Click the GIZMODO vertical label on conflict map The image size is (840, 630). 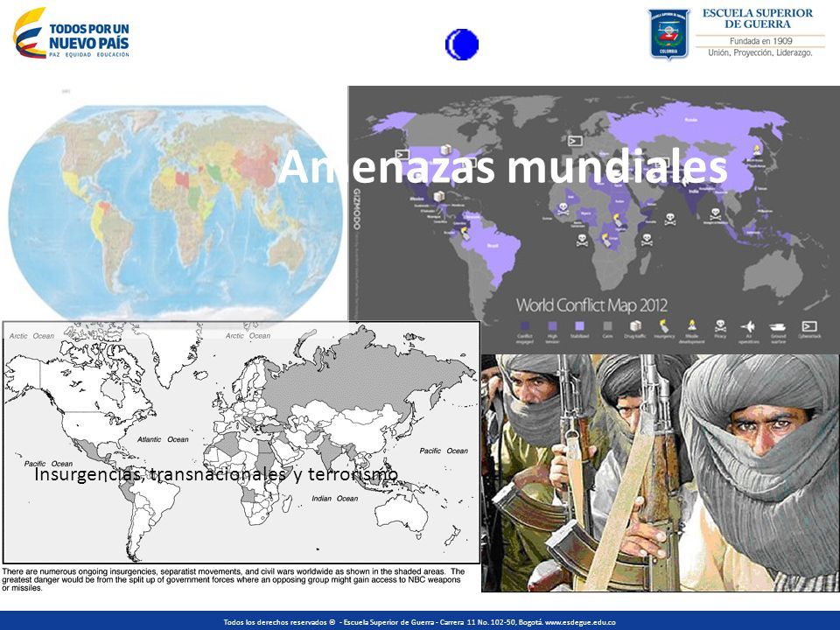[357, 209]
